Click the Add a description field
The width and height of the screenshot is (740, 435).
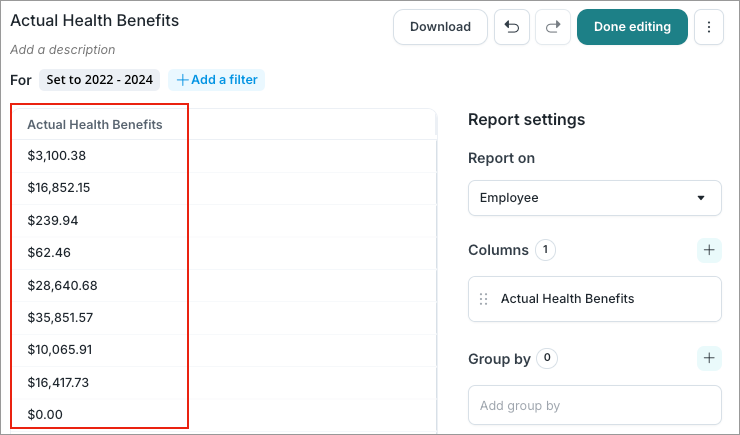62,50
